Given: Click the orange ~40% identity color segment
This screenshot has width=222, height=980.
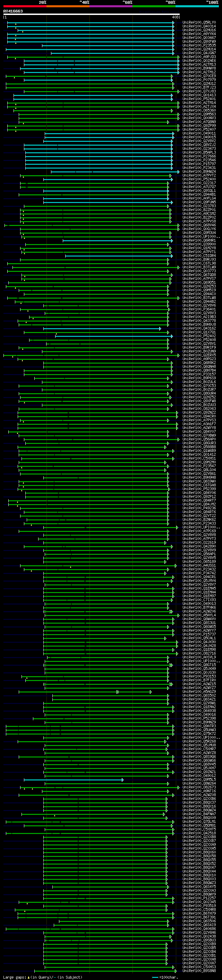Looking at the screenshot, I should 68,6.
